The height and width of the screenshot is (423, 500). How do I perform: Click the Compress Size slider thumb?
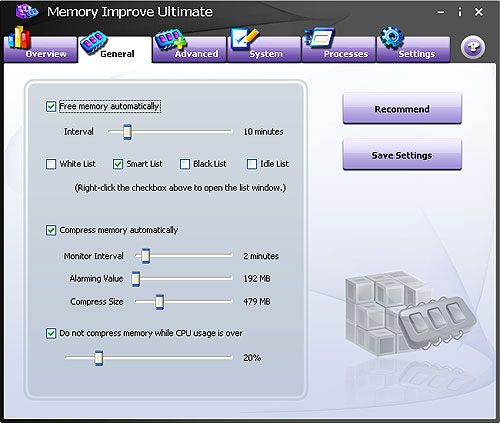160,302
